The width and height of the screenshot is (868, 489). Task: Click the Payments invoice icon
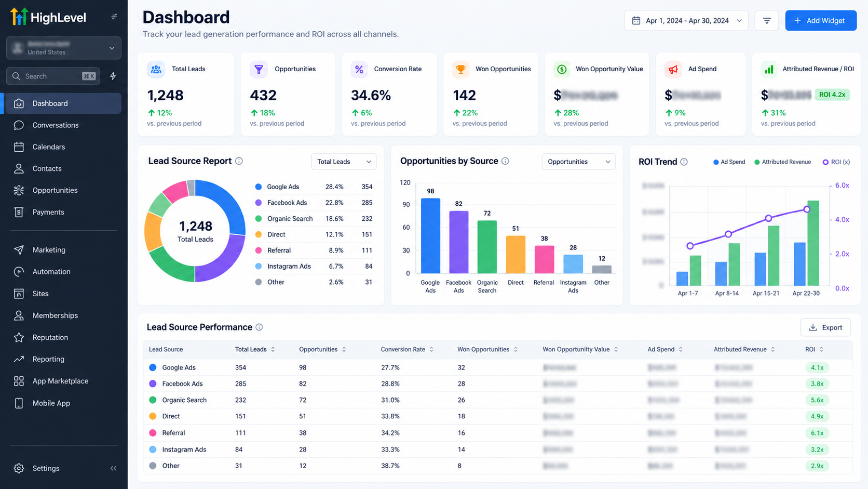tap(19, 212)
